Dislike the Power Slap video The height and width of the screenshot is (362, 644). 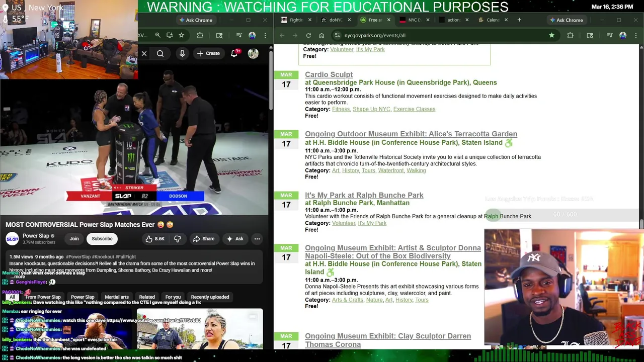coord(177,239)
